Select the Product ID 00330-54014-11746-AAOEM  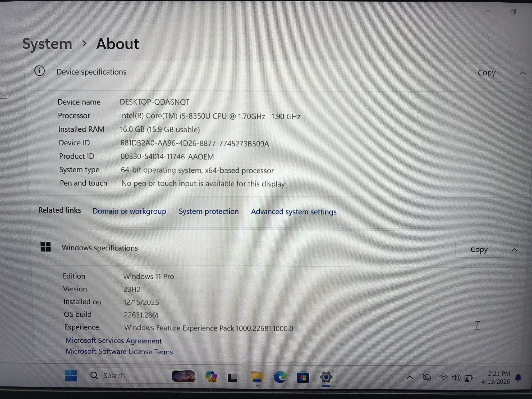pos(167,157)
